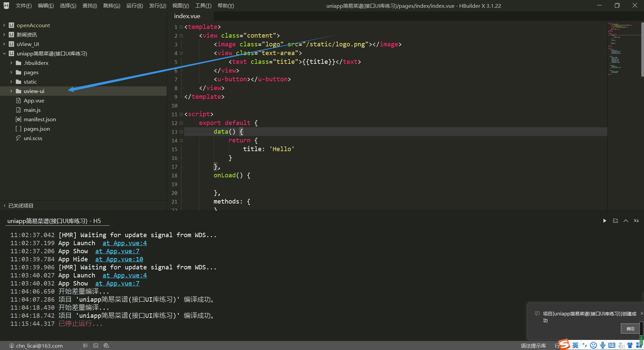The image size is (644, 350).
Task: Click the uniapp简易菜谱 project icon
Action: pos(11,53)
